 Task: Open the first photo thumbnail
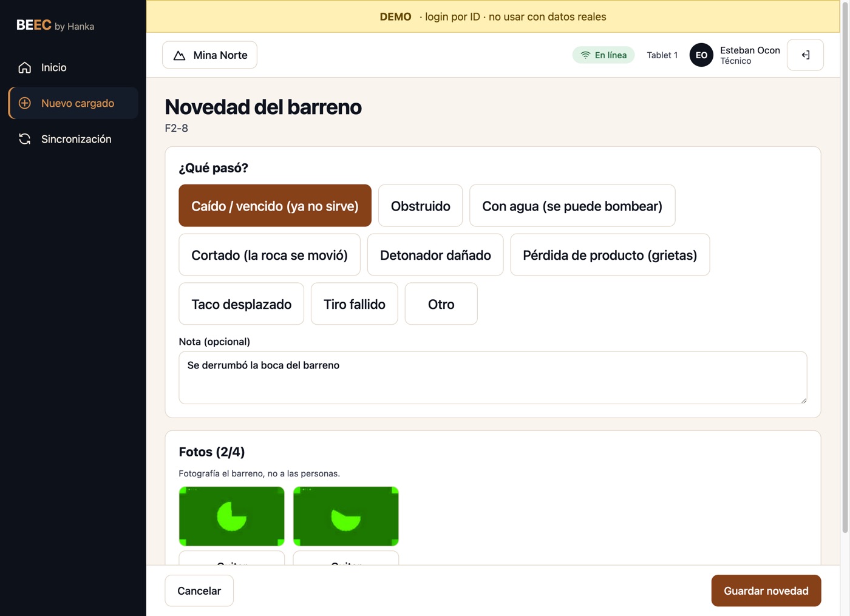click(232, 516)
